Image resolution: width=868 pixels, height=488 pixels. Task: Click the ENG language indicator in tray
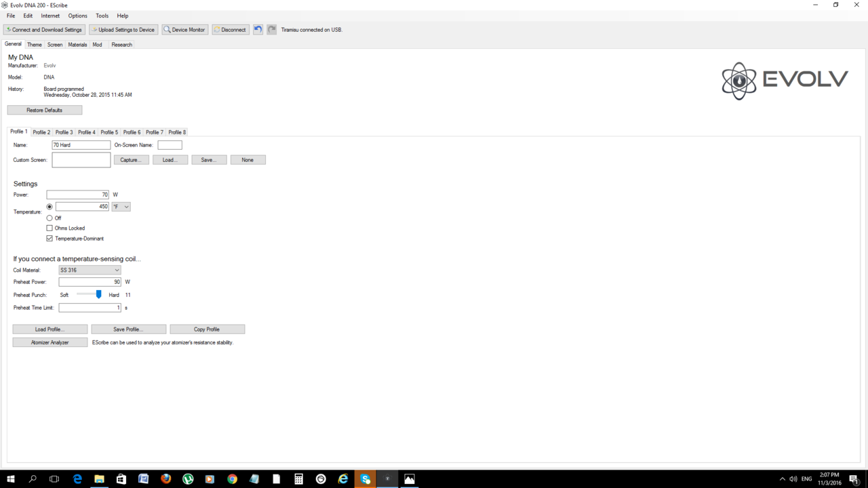807,479
